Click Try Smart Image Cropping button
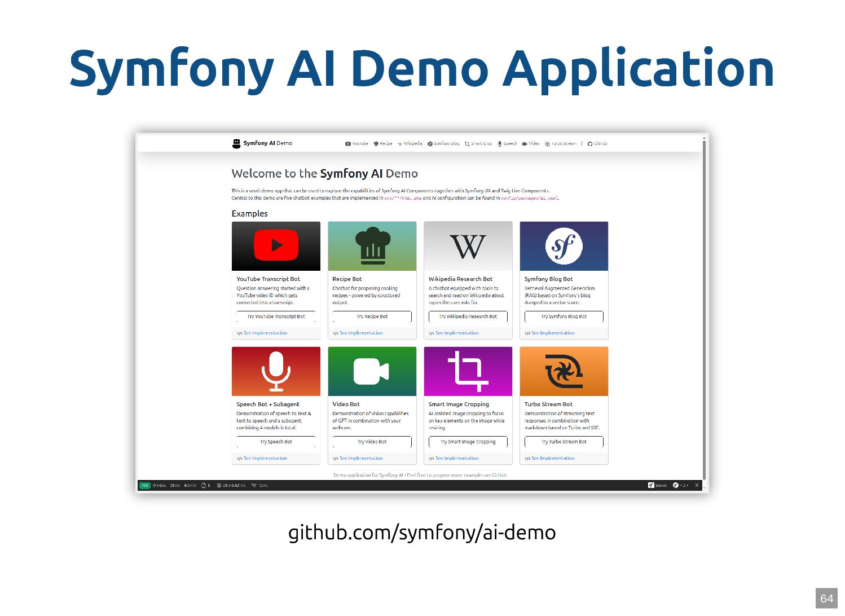 click(x=468, y=442)
